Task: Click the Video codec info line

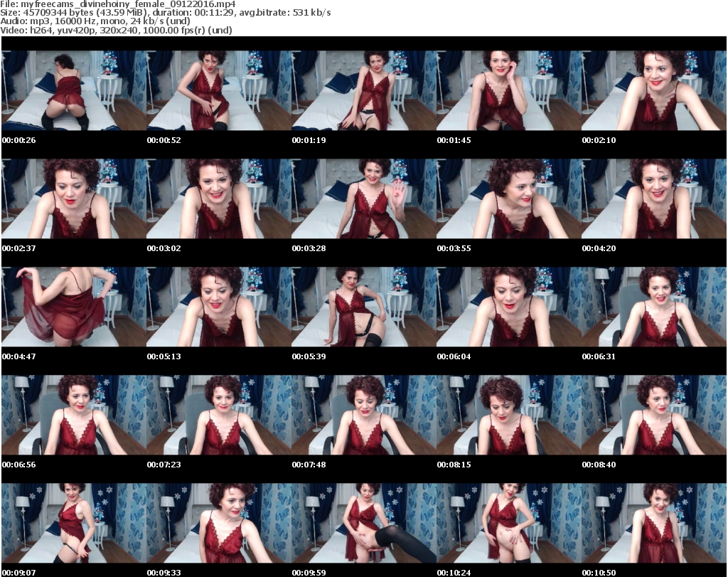Action: tap(117, 31)
